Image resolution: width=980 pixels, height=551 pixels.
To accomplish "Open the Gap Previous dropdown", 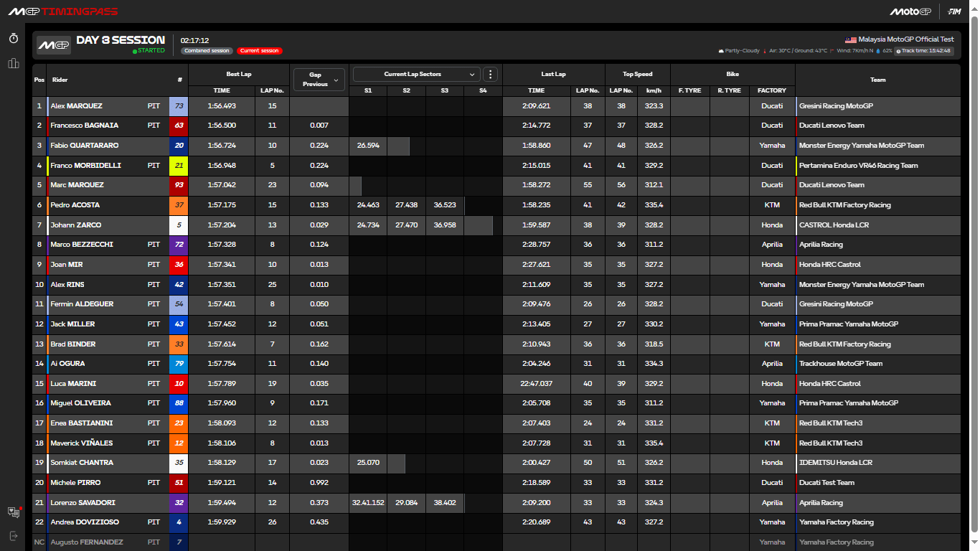I will click(319, 79).
